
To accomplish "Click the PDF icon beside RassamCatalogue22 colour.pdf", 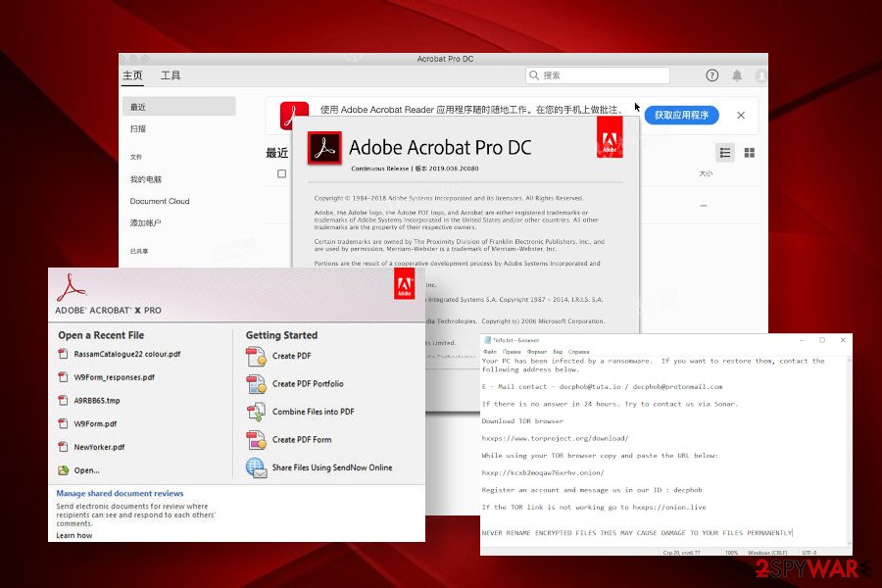I will (x=63, y=354).
